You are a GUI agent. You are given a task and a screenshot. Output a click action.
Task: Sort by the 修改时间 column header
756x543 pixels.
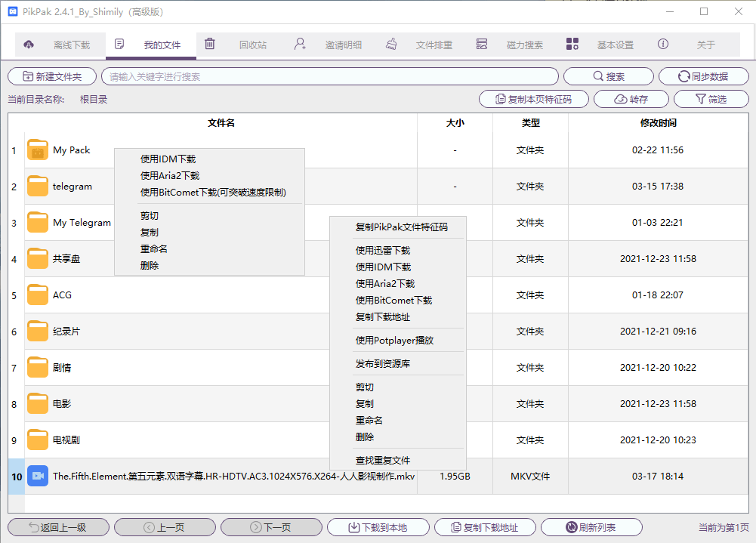(658, 123)
